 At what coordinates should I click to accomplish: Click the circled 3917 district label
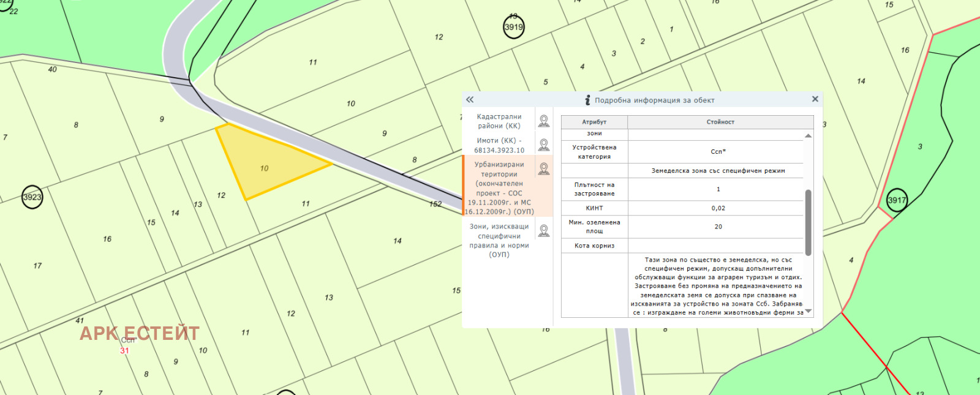tap(897, 200)
